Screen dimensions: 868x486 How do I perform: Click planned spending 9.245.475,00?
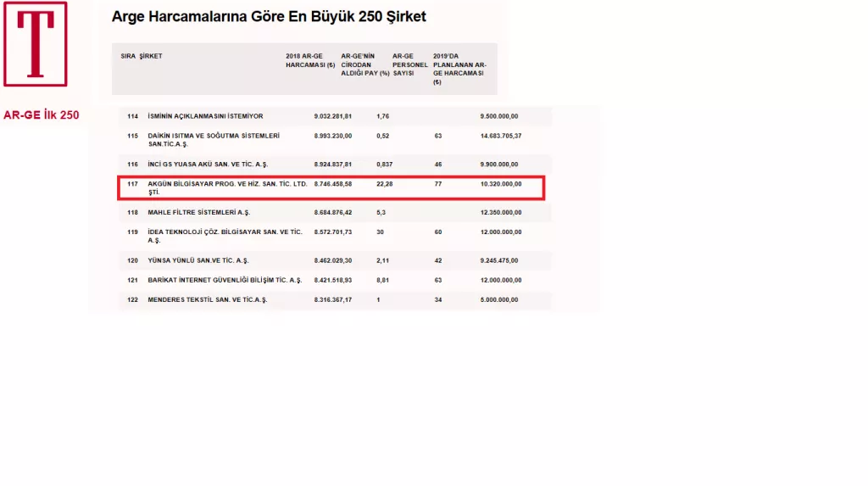tap(499, 260)
